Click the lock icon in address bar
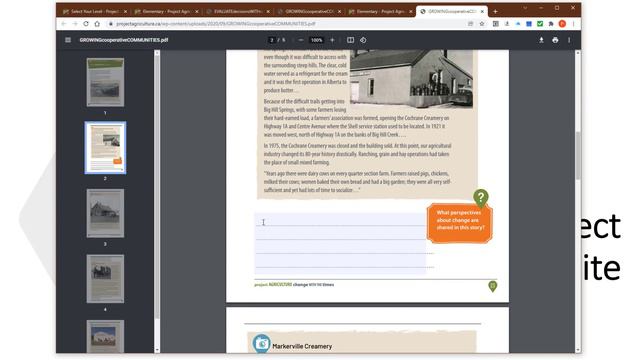 click(x=110, y=24)
